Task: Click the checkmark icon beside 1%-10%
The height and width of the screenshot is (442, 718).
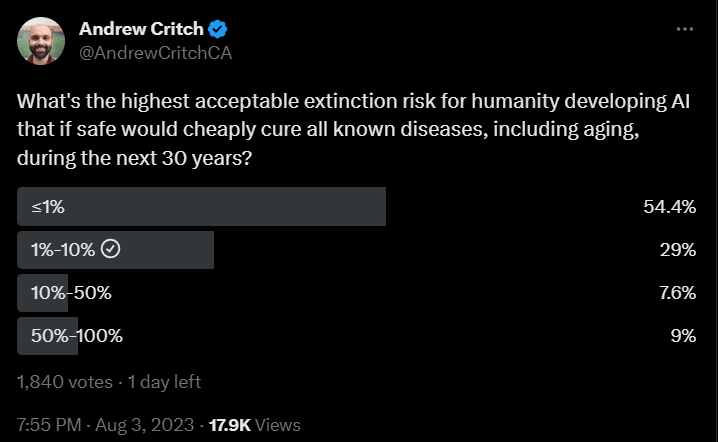Action: [x=112, y=250]
